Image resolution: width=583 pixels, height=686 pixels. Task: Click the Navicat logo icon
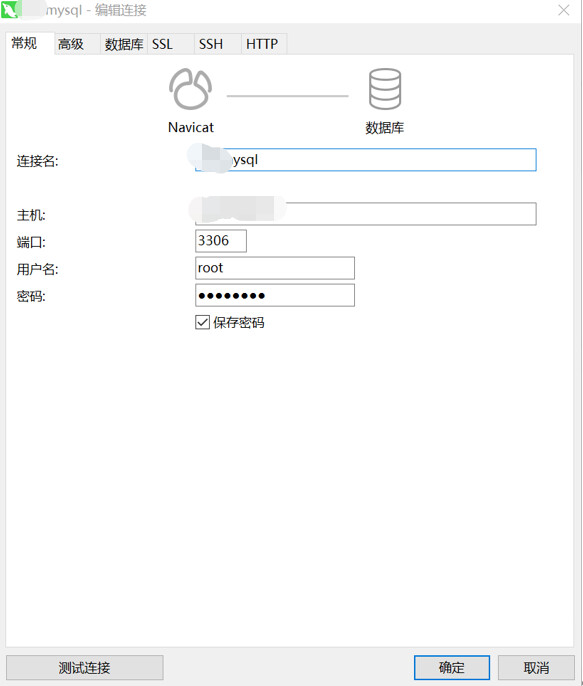point(190,89)
